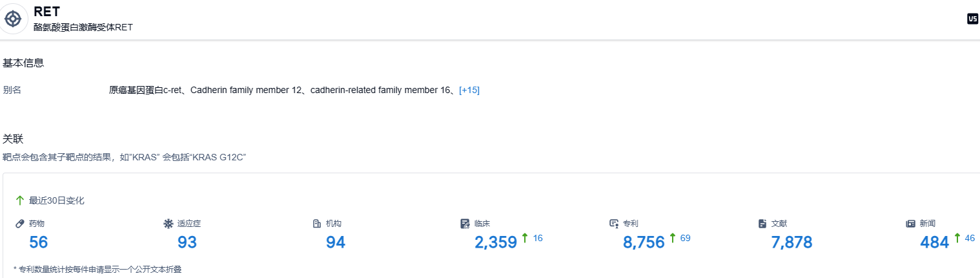Click the 文献 document icon
This screenshot has height=278, width=980.
pos(762,224)
